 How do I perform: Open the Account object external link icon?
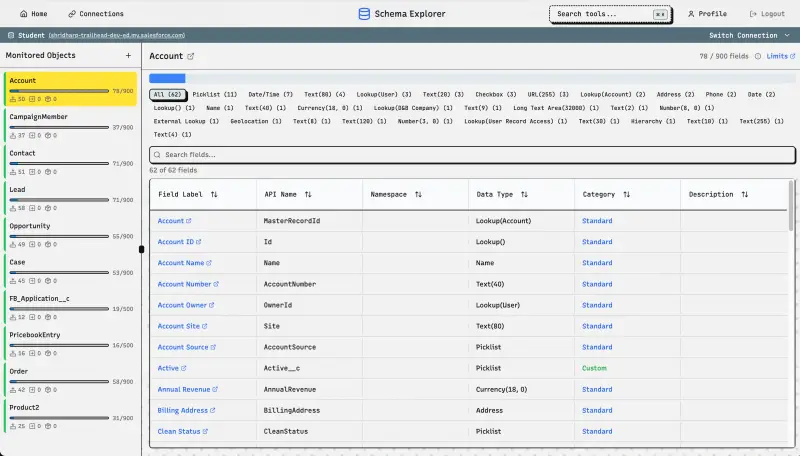(190, 56)
